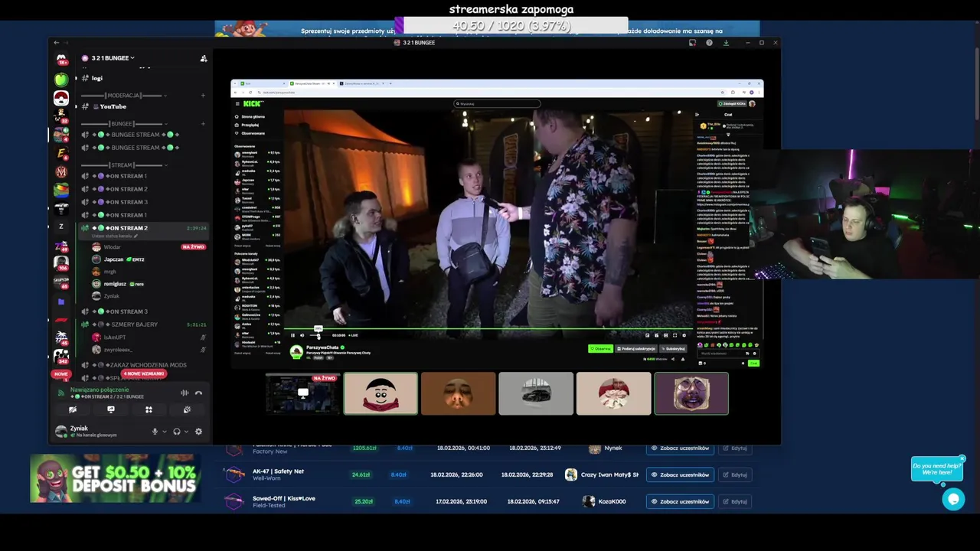Click streamerska zapomoga donation progress bar
Screen dimensions: 980x551
coord(511,26)
